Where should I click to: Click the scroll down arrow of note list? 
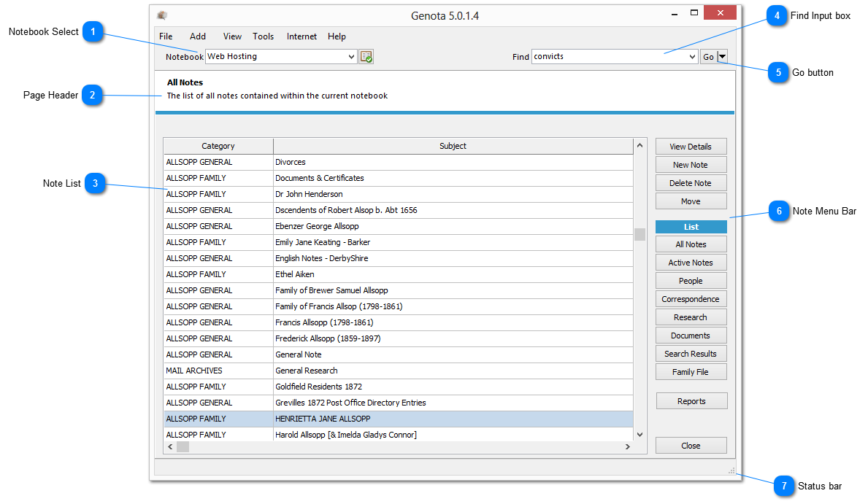(640, 434)
